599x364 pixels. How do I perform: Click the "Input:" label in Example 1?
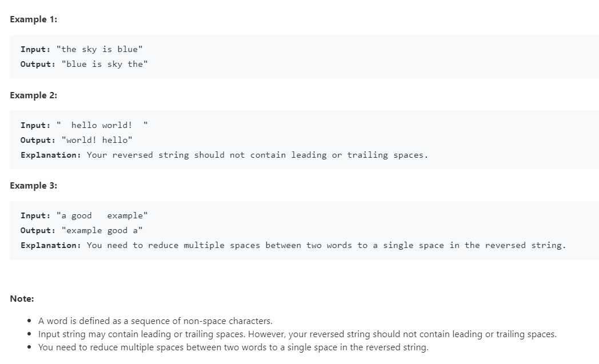pyautogui.click(x=35, y=49)
